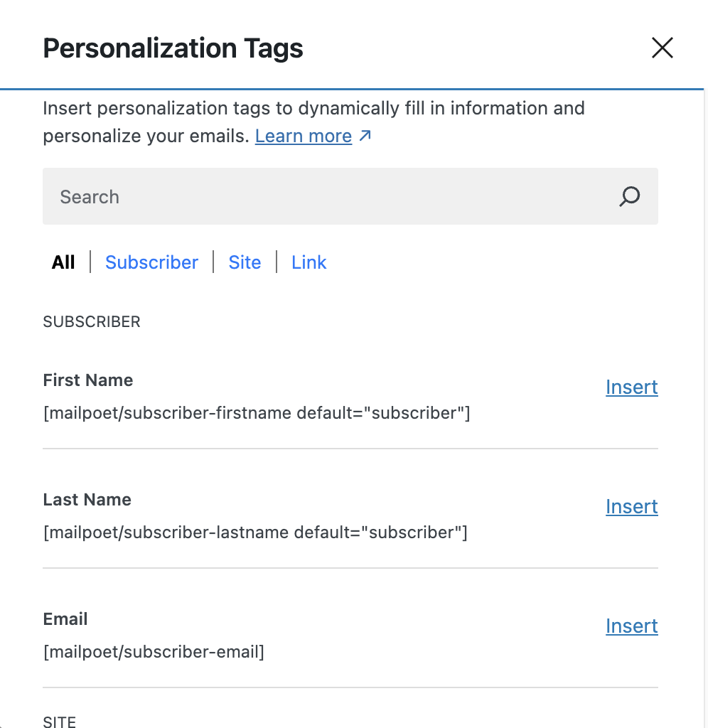Insert the Last Name personalization tag
Screen dimensions: 708x728
click(631, 506)
